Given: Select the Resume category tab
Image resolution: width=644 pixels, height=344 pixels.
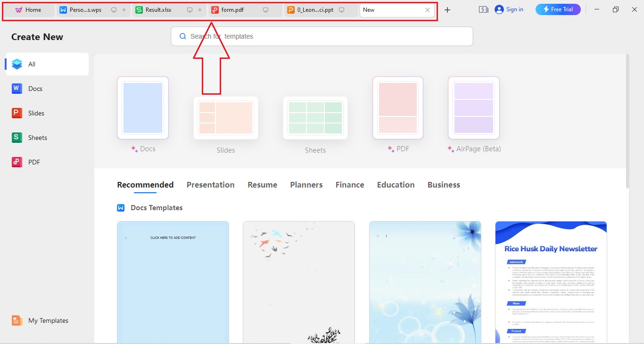Looking at the screenshot, I should click(x=263, y=185).
